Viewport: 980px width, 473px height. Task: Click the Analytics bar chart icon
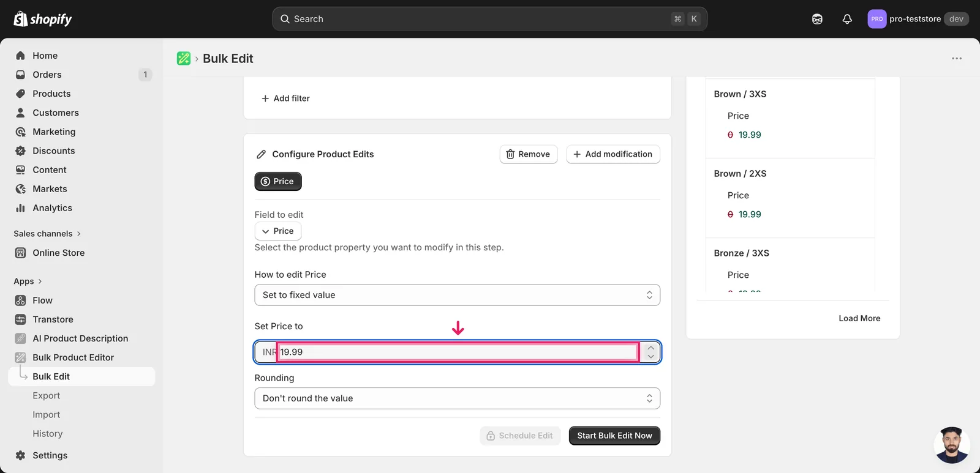coord(20,208)
